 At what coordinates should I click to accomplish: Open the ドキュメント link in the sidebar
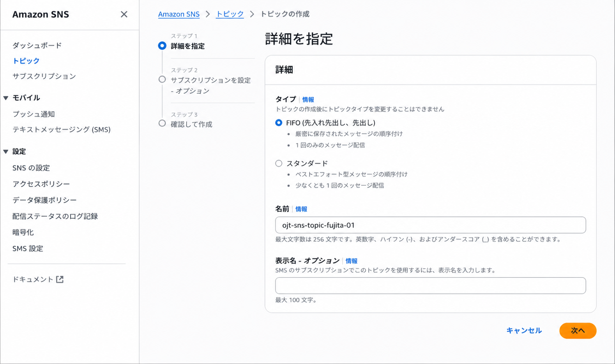click(x=33, y=280)
